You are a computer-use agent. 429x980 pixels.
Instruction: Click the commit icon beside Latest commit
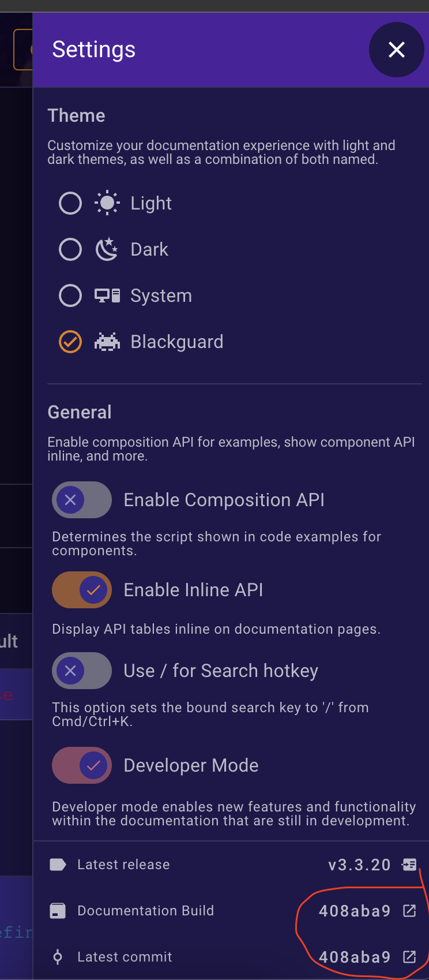pos(58,956)
